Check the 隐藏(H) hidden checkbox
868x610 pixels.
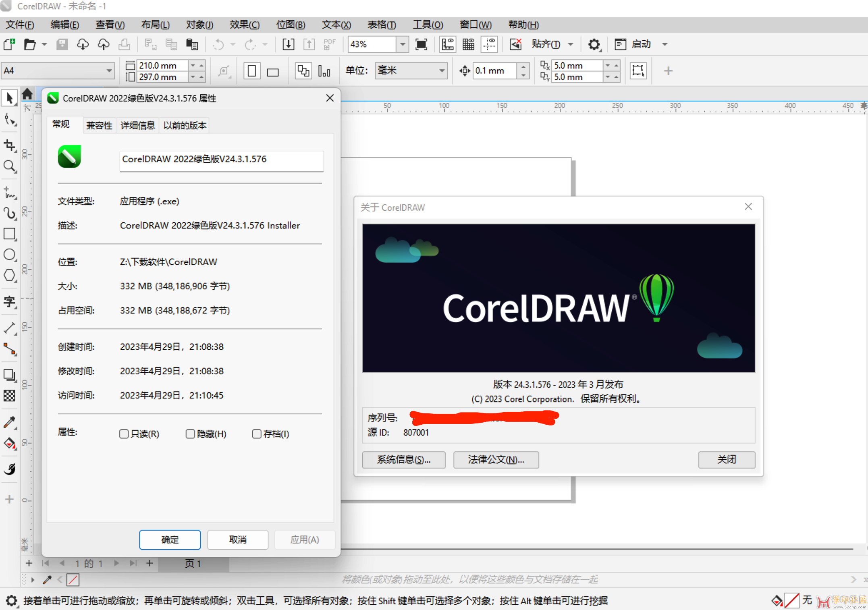(190, 434)
